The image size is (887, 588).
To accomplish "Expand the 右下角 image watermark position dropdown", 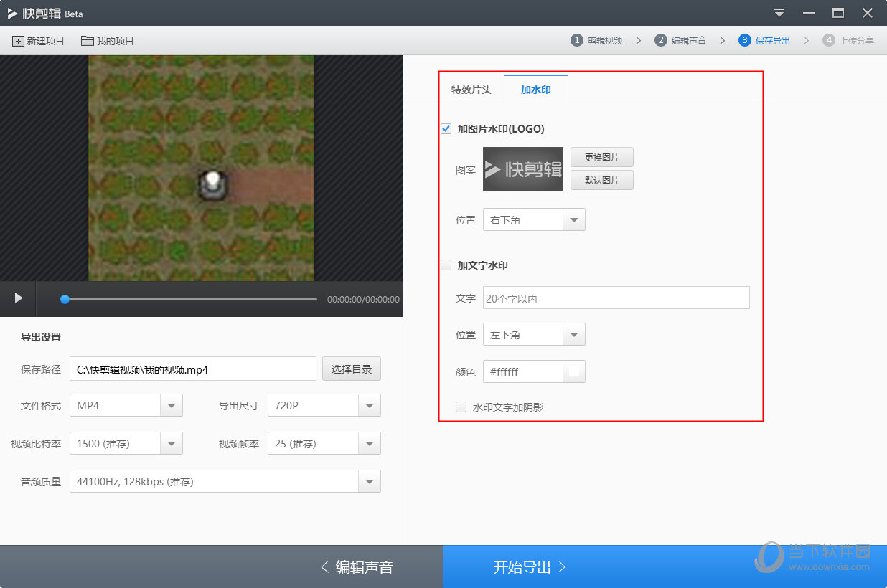I will [x=573, y=220].
